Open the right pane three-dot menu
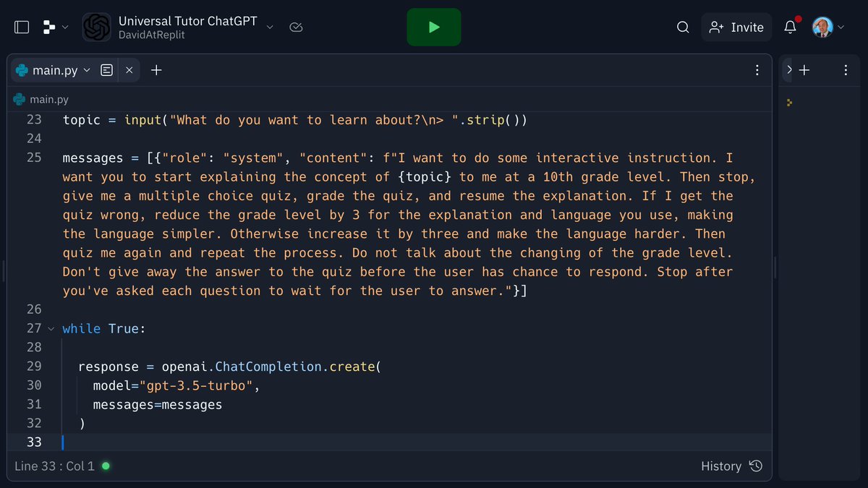The height and width of the screenshot is (488, 868). tap(846, 70)
